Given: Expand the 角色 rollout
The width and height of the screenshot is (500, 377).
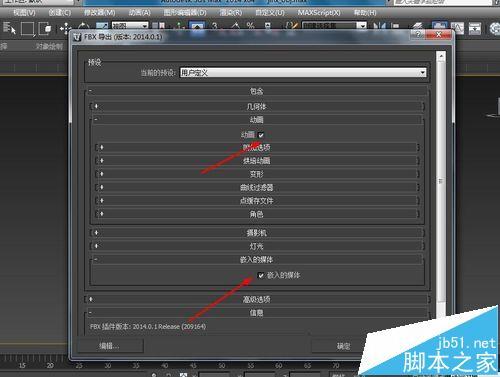Looking at the screenshot, I should pos(257,214).
